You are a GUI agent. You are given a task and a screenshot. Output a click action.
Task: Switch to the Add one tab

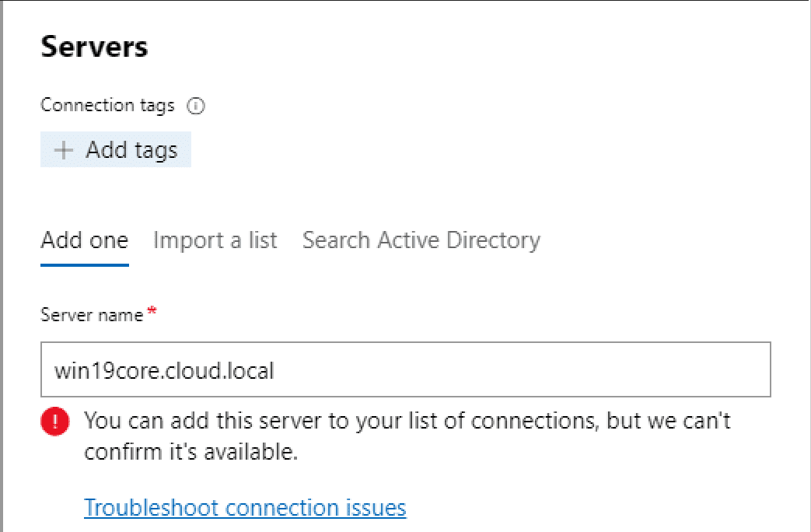pos(84,240)
